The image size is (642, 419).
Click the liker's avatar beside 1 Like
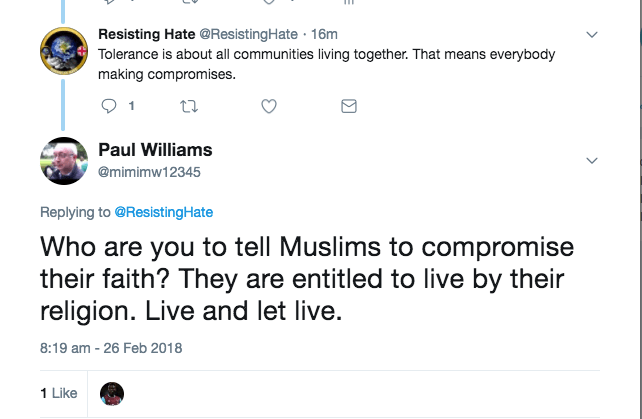112,393
